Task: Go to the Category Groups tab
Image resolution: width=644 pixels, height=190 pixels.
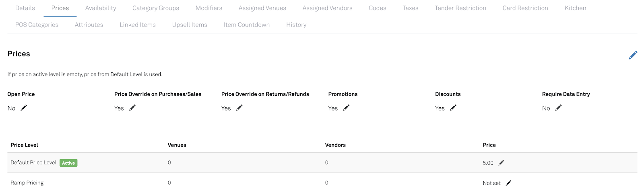Action: point(156,8)
